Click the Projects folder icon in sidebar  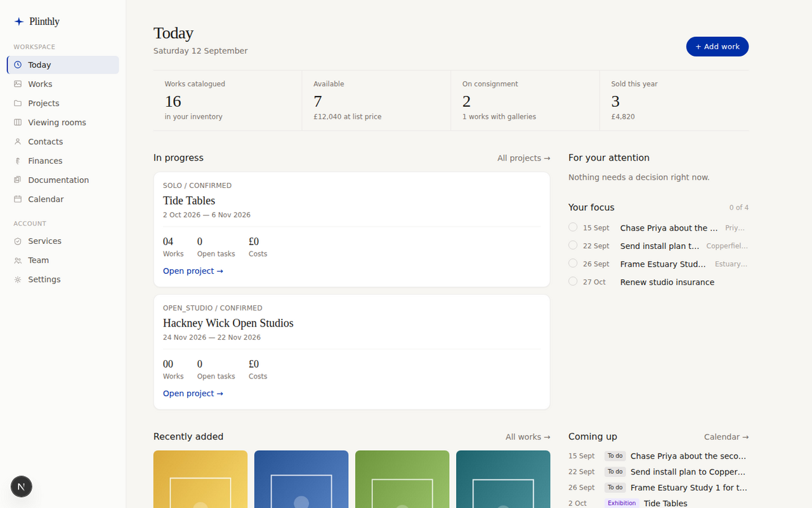[18, 103]
